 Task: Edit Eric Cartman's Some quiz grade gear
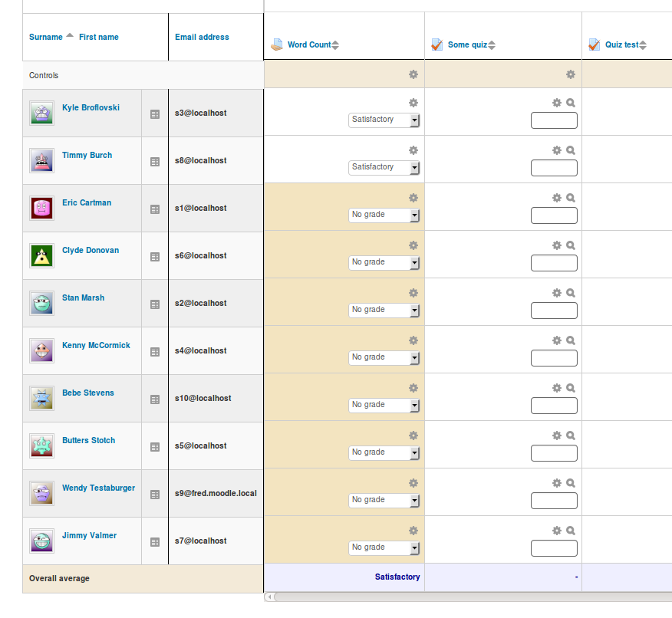tap(557, 198)
